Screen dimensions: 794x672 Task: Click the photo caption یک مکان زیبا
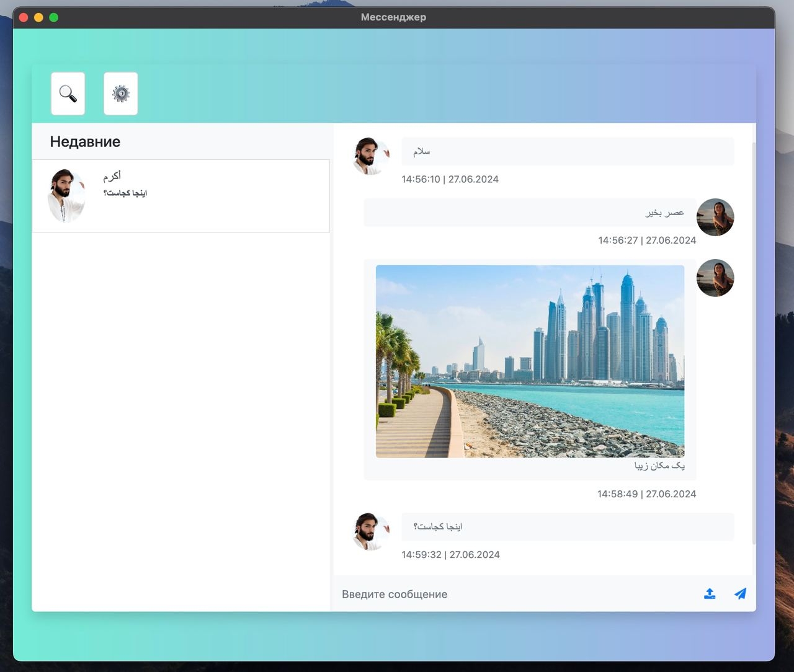point(659,466)
